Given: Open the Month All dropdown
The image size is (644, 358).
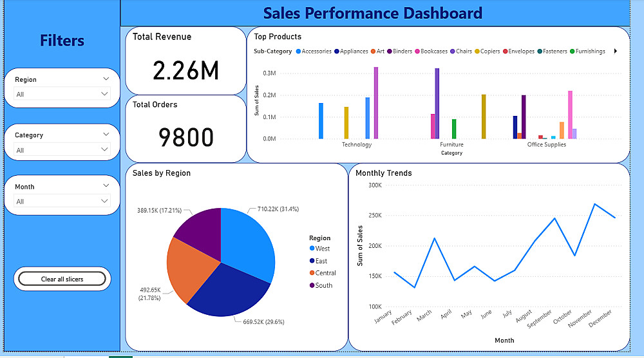Looking at the screenshot, I should [x=62, y=201].
